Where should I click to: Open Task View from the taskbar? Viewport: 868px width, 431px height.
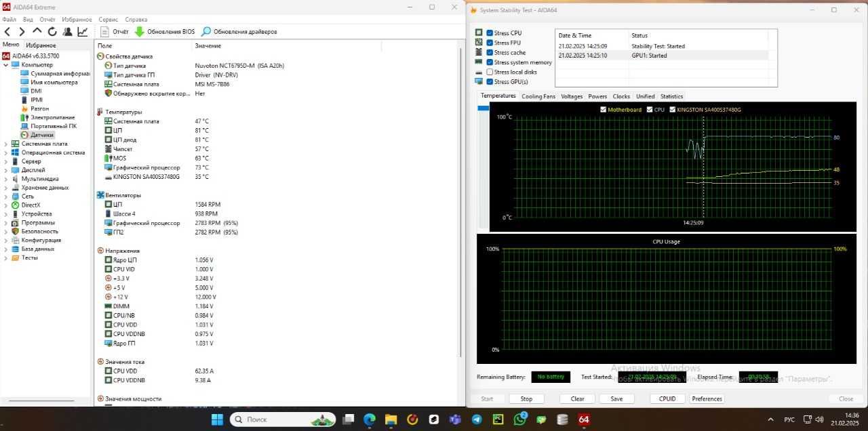[348, 419]
